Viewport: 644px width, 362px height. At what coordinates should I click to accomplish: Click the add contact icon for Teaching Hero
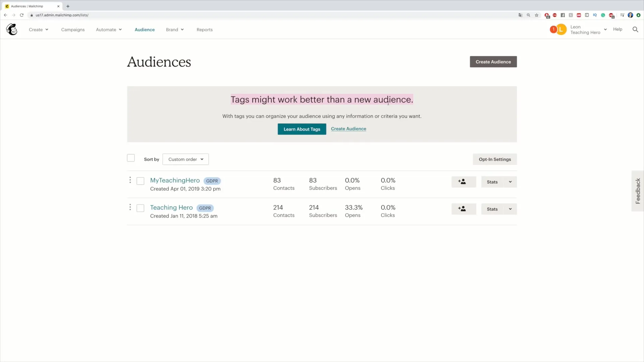(463, 208)
